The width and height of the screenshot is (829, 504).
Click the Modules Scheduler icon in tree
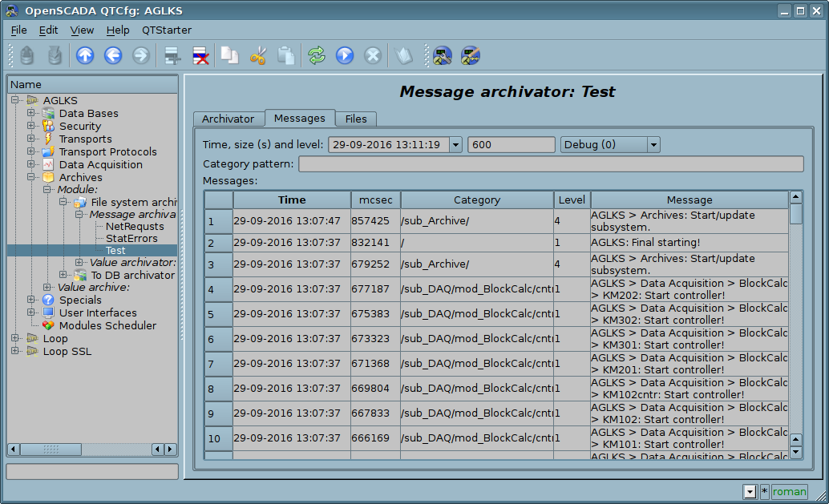[x=48, y=326]
